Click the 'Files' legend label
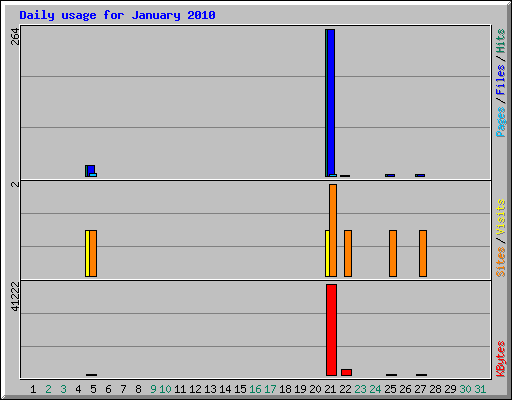 point(501,79)
